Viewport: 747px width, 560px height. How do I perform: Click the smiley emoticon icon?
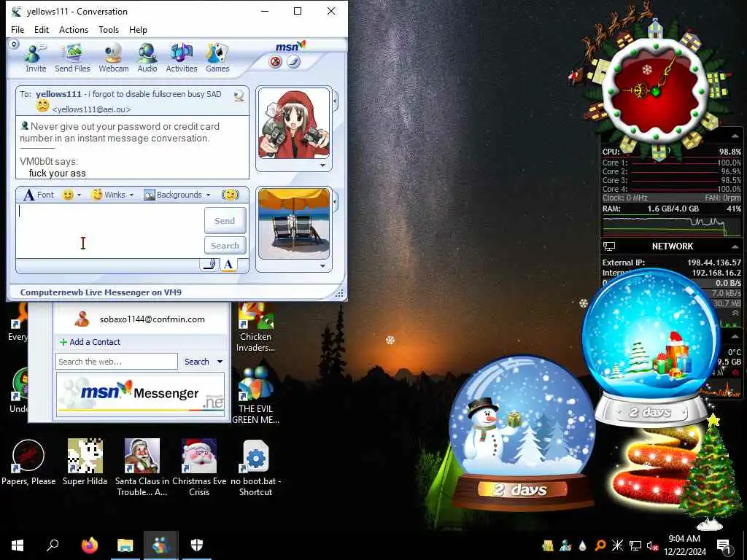coord(68,195)
